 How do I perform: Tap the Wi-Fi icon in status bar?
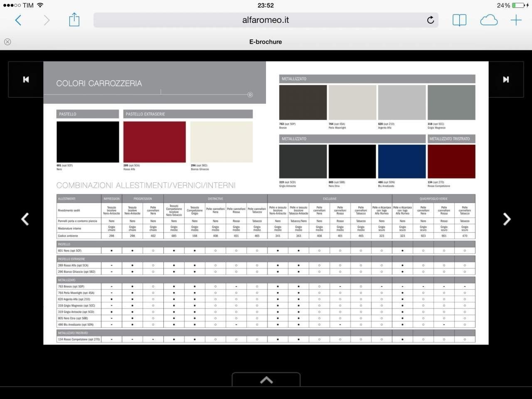click(x=40, y=5)
